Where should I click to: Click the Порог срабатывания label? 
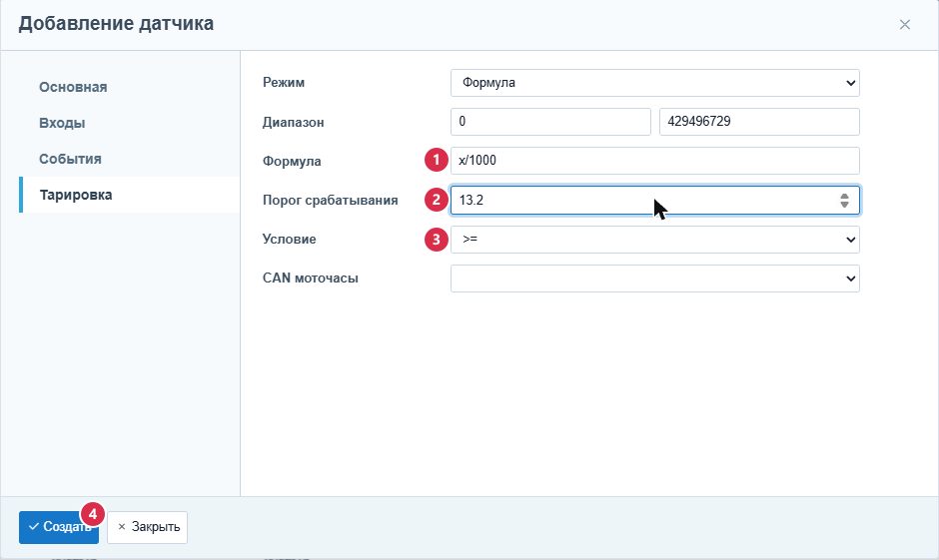(330, 201)
